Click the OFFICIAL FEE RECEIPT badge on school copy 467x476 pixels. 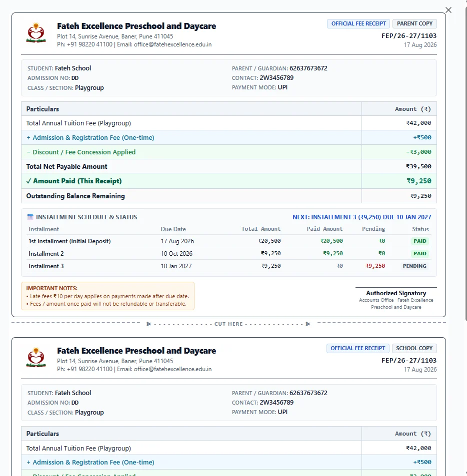click(358, 348)
